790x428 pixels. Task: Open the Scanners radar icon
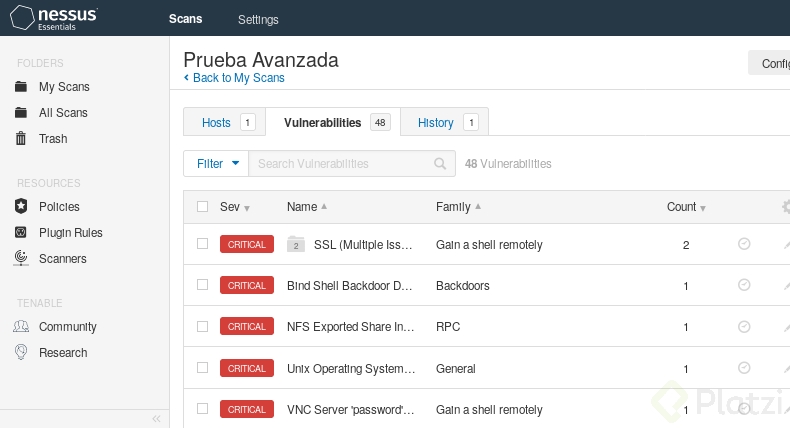click(x=20, y=259)
